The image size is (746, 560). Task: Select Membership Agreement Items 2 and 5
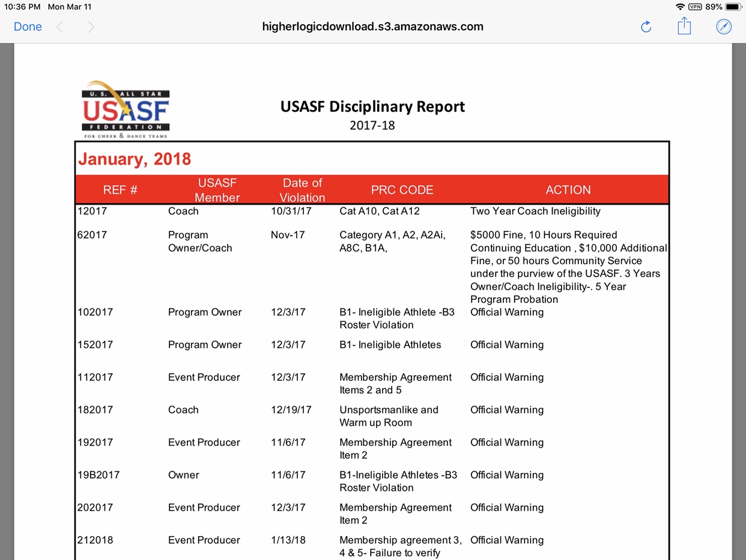(x=395, y=383)
